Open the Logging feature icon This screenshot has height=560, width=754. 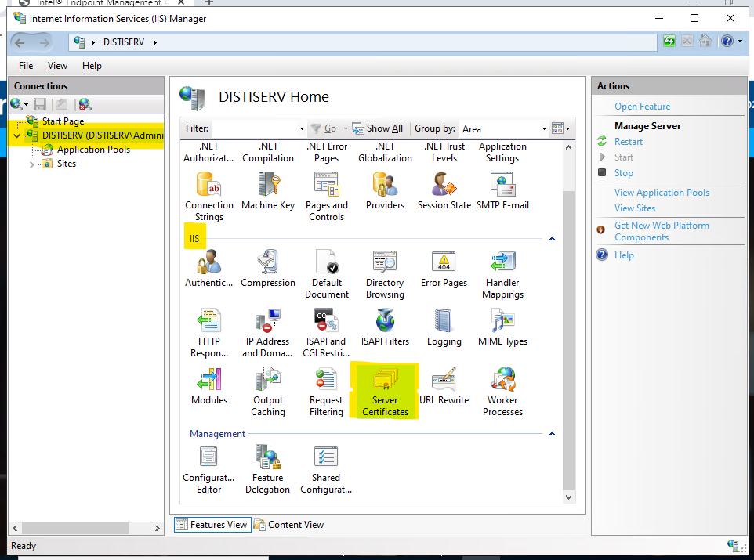pos(444,322)
